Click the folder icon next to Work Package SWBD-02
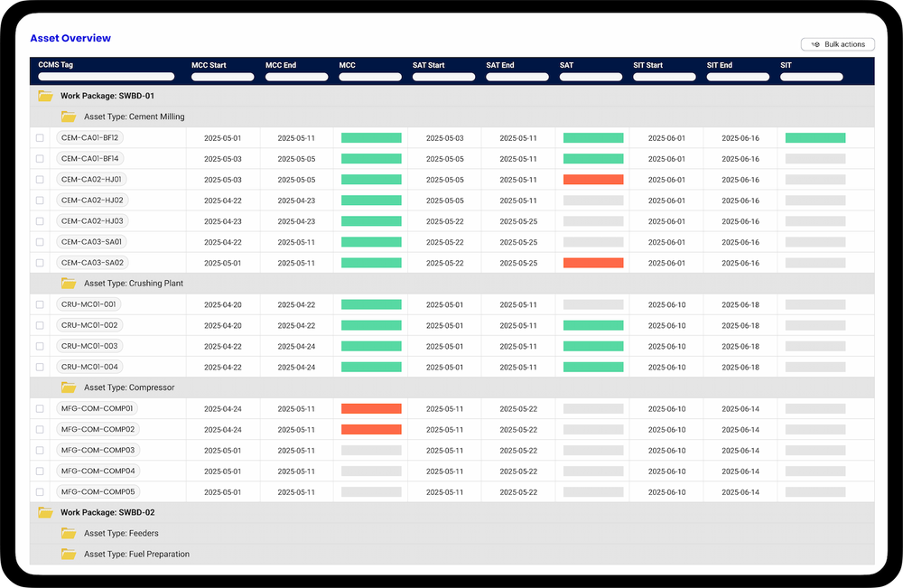This screenshot has width=903, height=588. 45,512
